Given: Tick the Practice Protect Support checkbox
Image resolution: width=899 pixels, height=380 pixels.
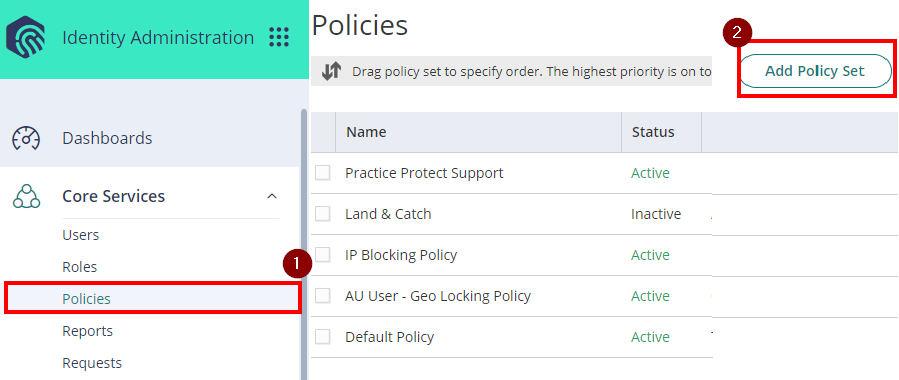Looking at the screenshot, I should pyautogui.click(x=323, y=173).
